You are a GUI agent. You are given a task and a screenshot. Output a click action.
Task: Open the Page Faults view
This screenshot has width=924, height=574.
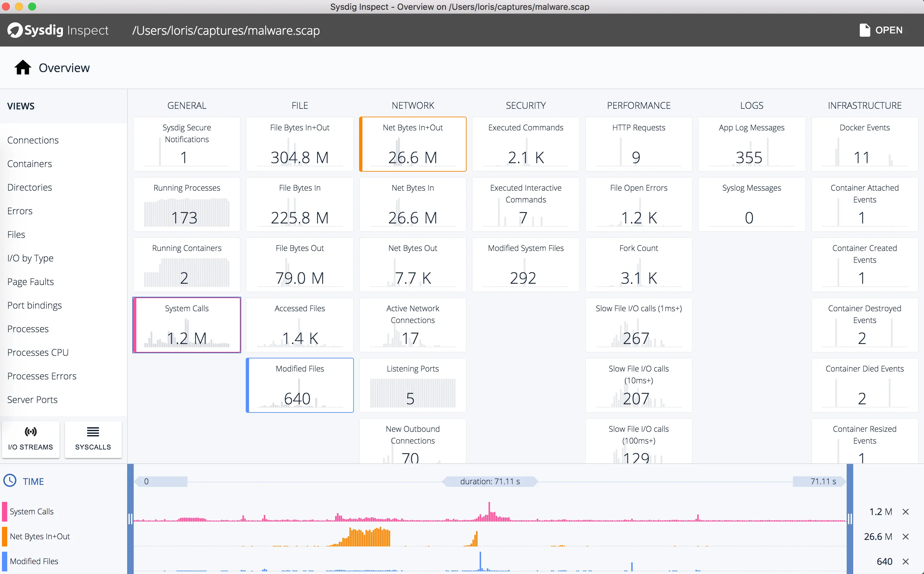(30, 282)
